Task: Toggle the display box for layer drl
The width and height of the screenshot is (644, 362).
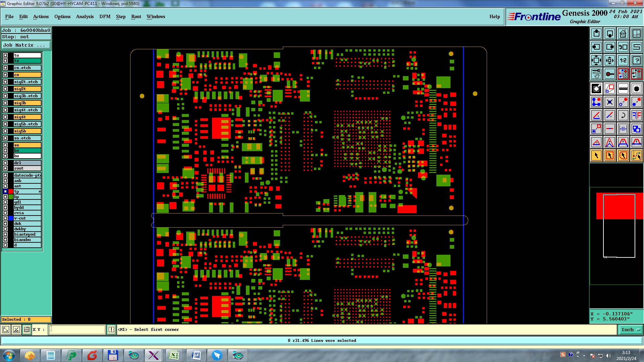Action: coord(5,163)
